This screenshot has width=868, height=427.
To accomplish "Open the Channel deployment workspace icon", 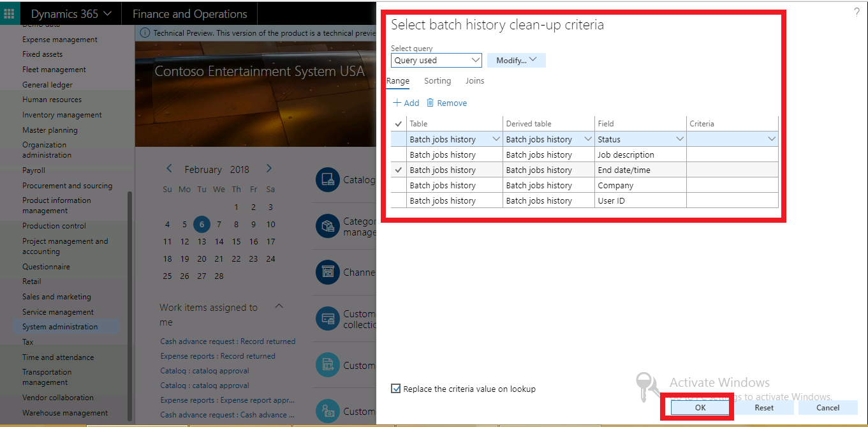I will coord(328,272).
